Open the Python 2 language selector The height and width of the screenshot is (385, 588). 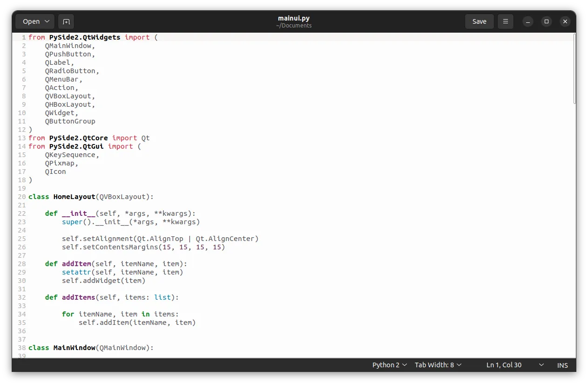coord(389,365)
